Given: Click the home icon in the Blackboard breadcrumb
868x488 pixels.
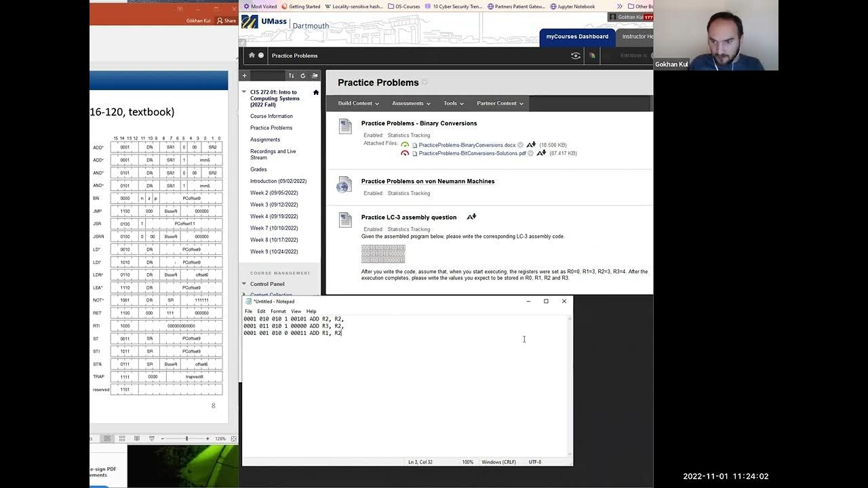Looking at the screenshot, I should (x=252, y=56).
